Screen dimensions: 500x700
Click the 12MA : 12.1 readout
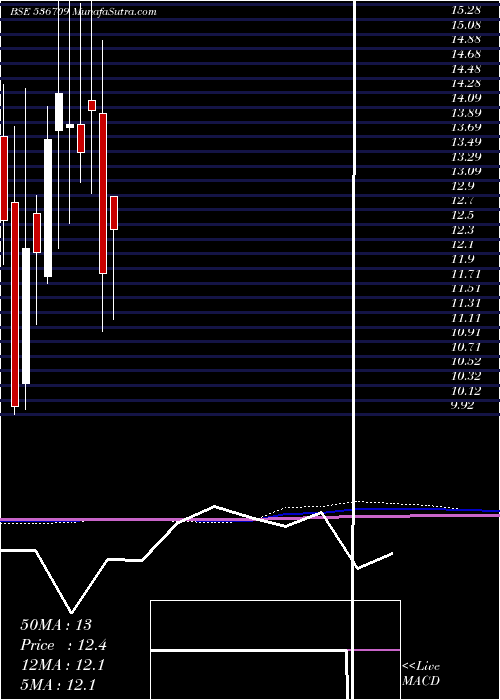pyautogui.click(x=62, y=665)
